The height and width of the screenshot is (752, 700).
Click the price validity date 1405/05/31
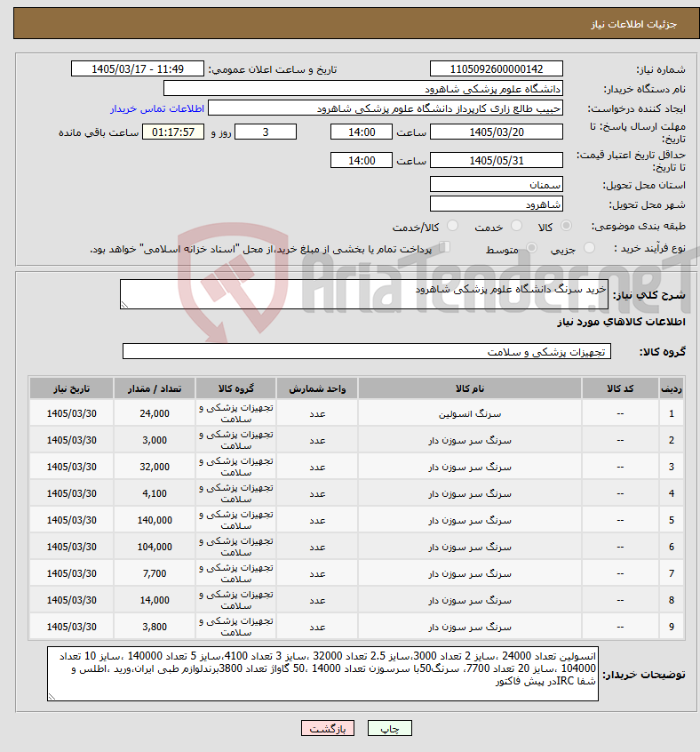(x=497, y=160)
